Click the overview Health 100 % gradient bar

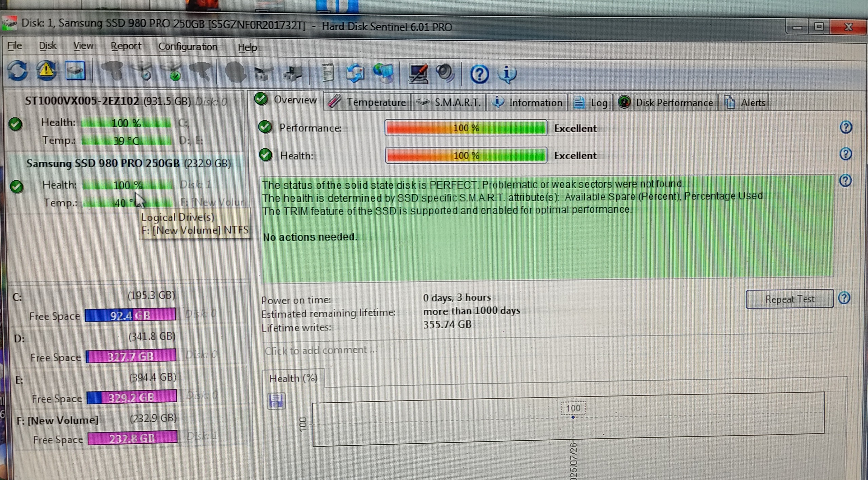pos(466,155)
